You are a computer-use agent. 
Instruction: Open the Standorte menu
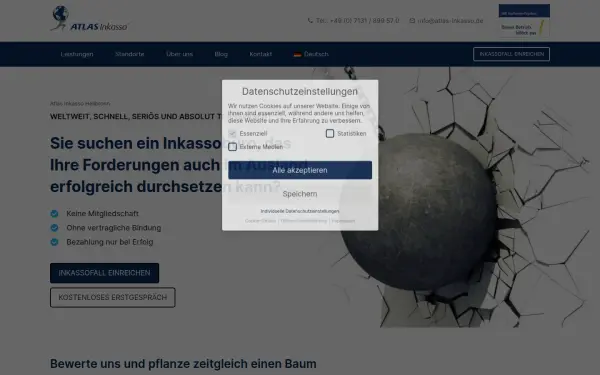point(130,54)
